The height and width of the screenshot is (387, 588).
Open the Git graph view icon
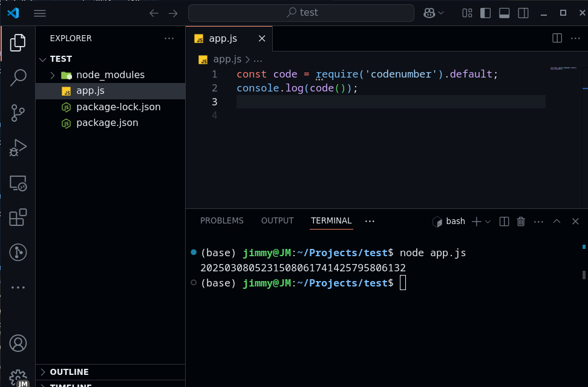point(18,252)
